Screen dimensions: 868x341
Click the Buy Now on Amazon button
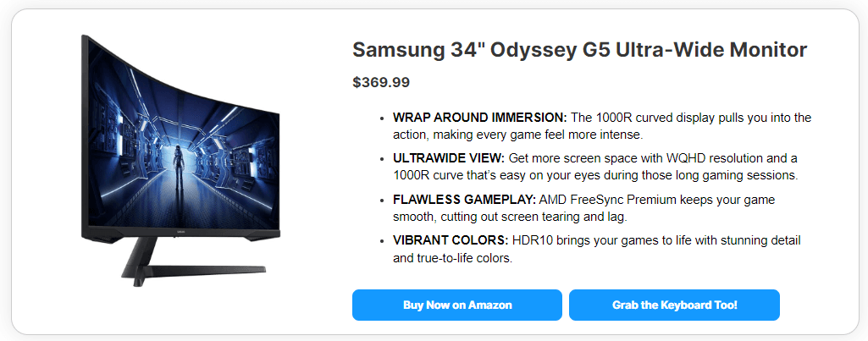click(457, 305)
